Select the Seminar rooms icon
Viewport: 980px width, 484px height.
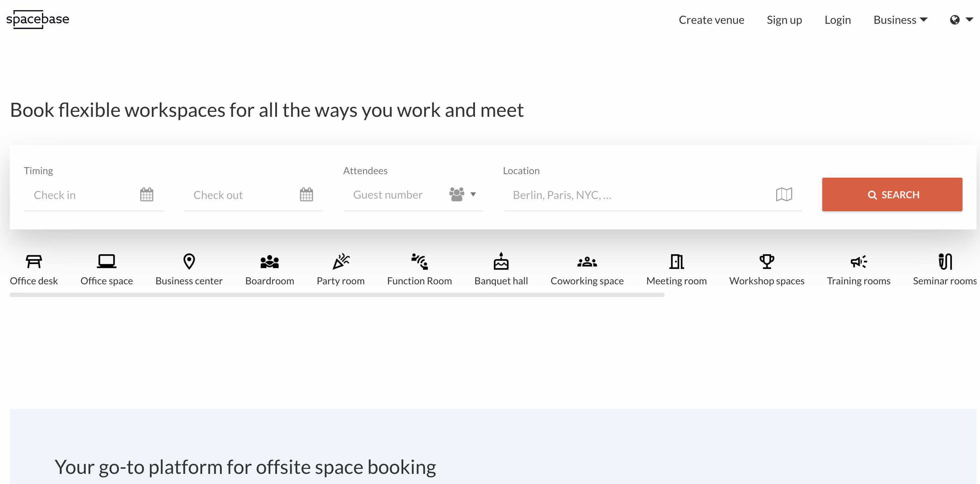pos(945,261)
